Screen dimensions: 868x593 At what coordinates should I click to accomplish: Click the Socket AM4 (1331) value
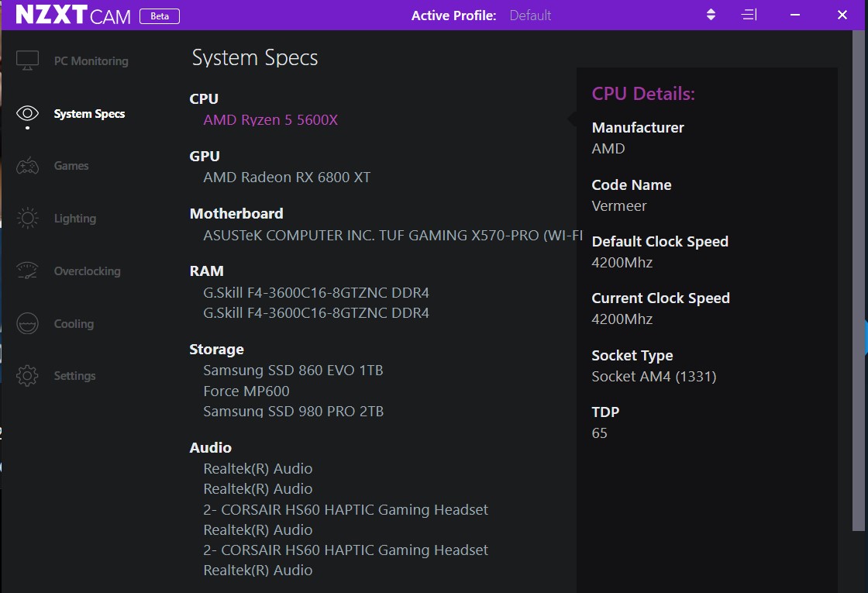[654, 377]
